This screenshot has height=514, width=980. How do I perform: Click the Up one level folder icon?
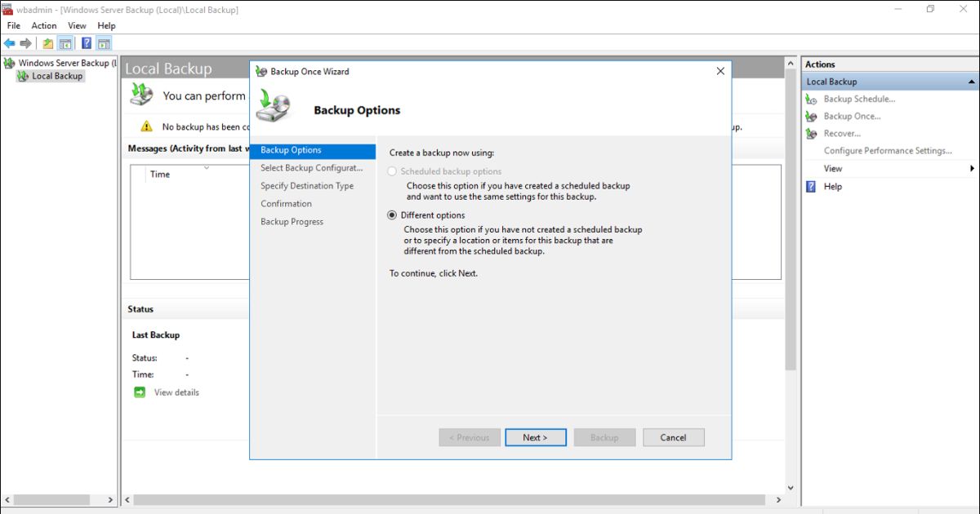(x=48, y=43)
